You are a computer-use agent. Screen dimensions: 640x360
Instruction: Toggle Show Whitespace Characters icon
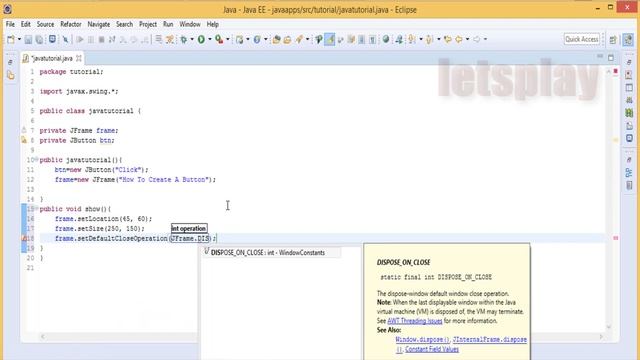372,40
